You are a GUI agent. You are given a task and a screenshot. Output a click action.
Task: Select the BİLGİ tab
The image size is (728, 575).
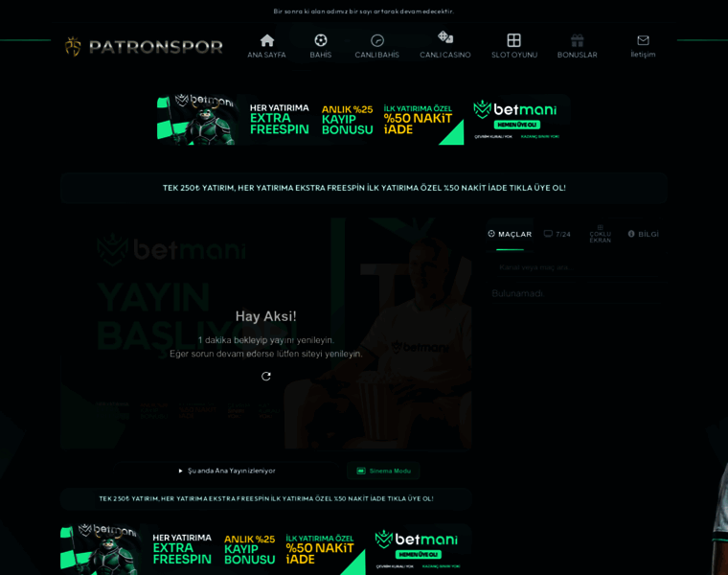[644, 234]
